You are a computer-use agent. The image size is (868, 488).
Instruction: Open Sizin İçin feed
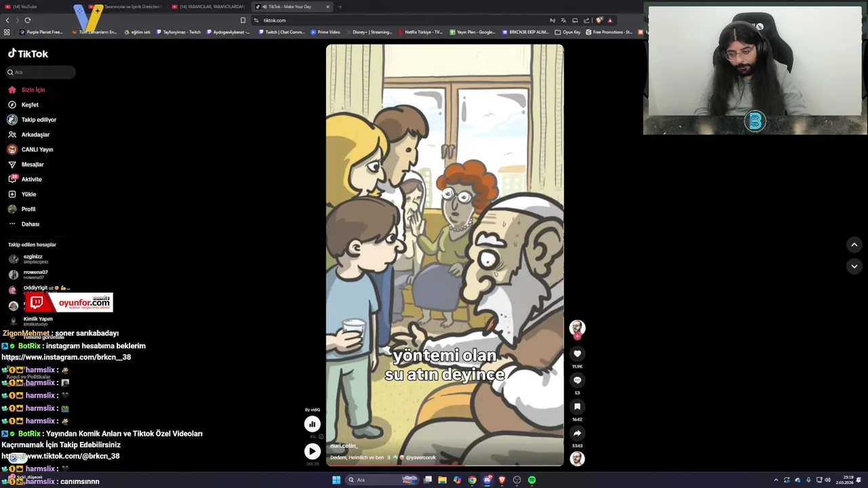pyautogui.click(x=26, y=89)
